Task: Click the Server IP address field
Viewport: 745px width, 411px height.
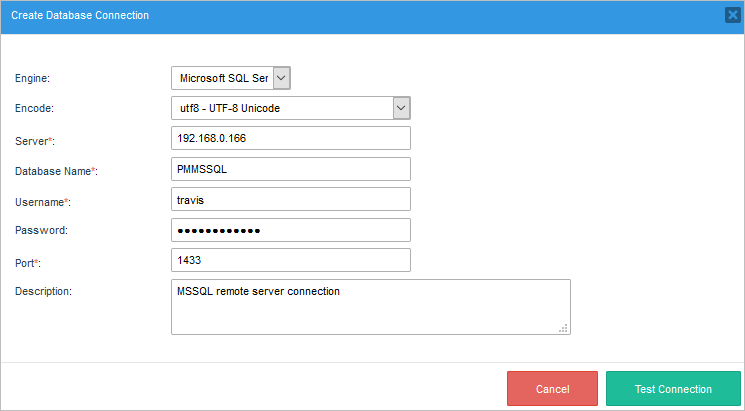Action: point(291,138)
